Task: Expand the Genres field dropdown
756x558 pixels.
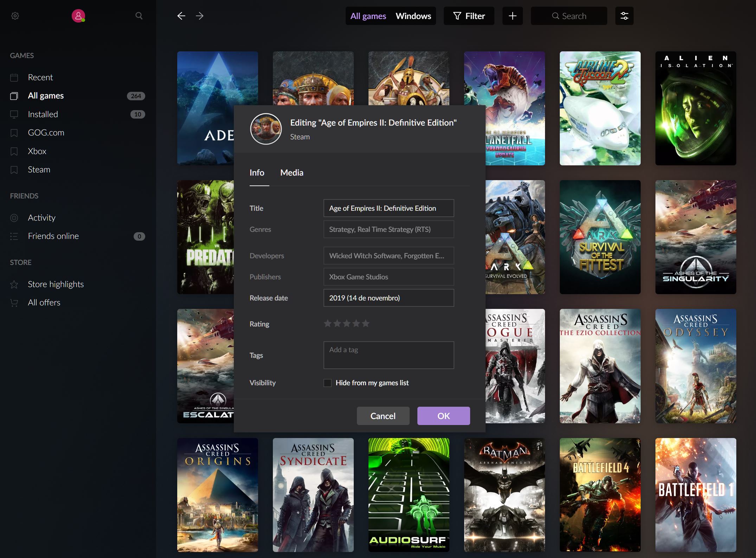Action: (x=389, y=229)
